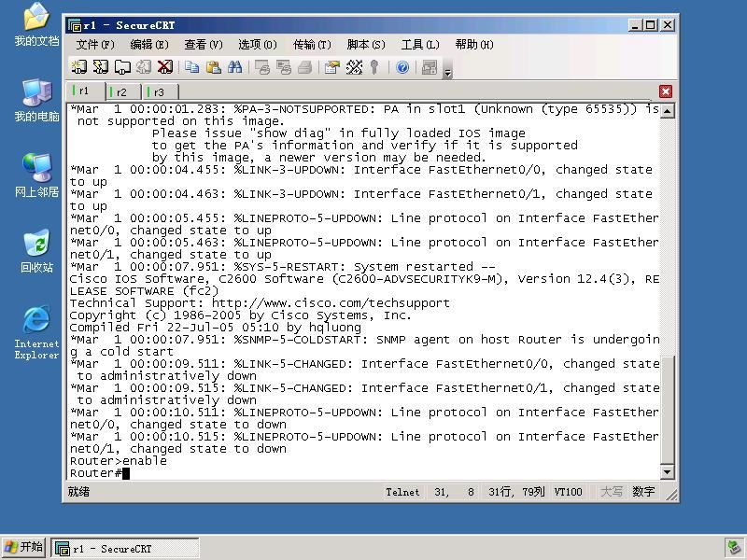This screenshot has width=747, height=560.
Task: Click the grayed printer icon
Action: [305, 67]
